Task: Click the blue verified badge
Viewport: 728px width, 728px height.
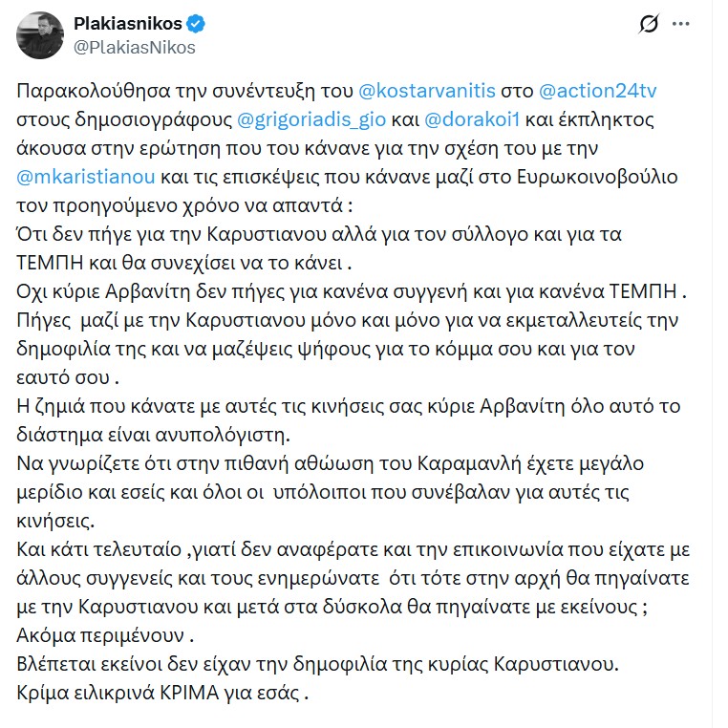Action: tap(198, 25)
